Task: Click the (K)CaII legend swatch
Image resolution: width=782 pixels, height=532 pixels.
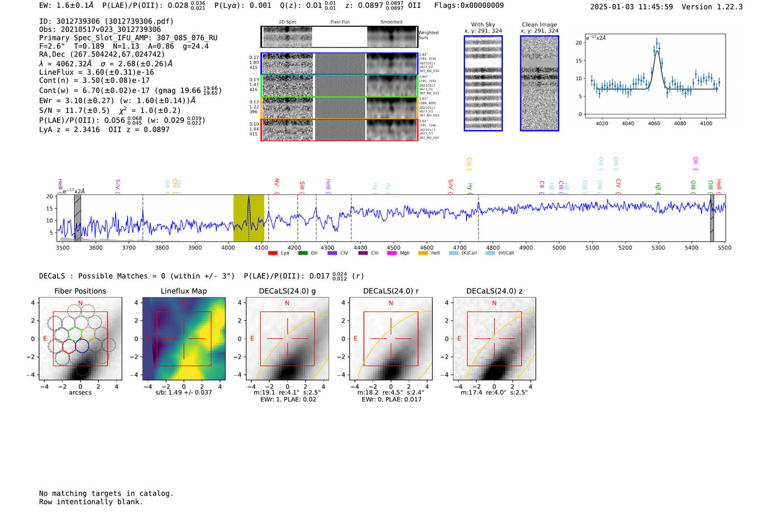Action: click(x=454, y=253)
